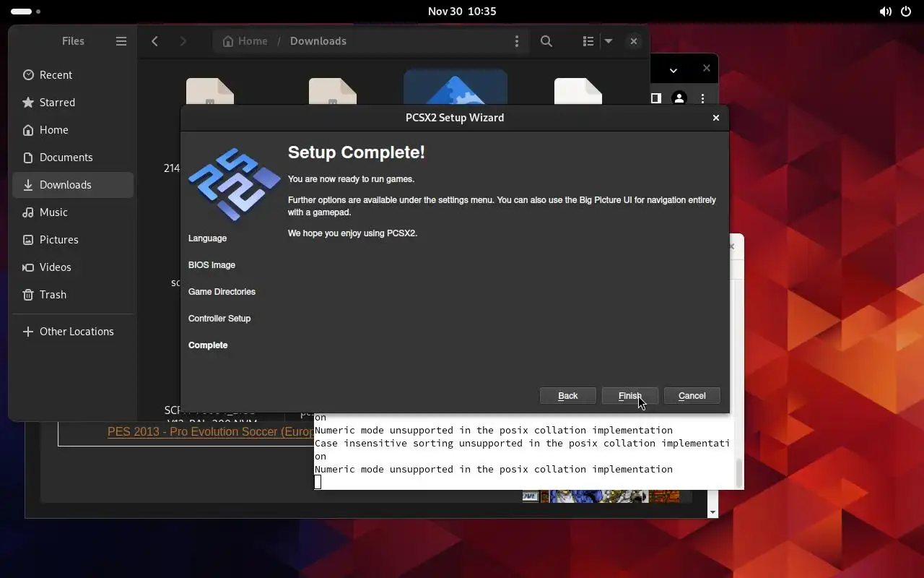This screenshot has height=578, width=924.
Task: Click Downloads in the Files path bar
Action: click(318, 41)
